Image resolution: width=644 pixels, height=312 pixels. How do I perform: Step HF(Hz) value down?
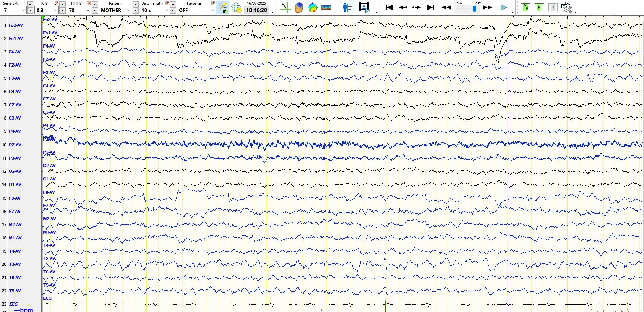coord(94,10)
